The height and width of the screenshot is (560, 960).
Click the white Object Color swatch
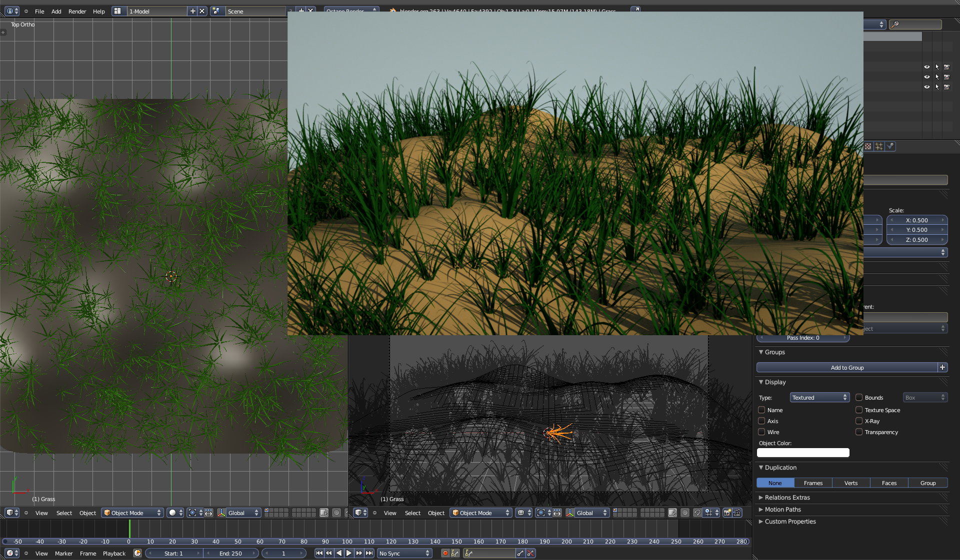pos(802,453)
